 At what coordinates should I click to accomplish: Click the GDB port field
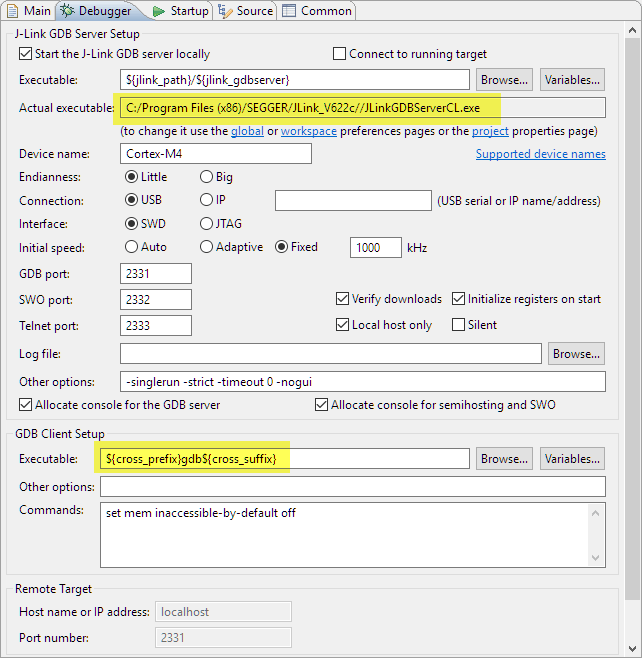[x=156, y=274]
